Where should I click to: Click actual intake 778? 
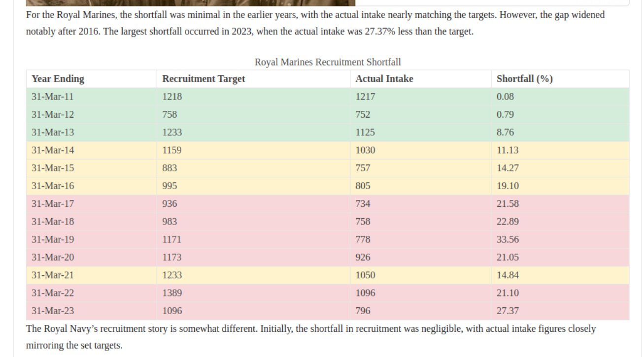click(x=421, y=239)
